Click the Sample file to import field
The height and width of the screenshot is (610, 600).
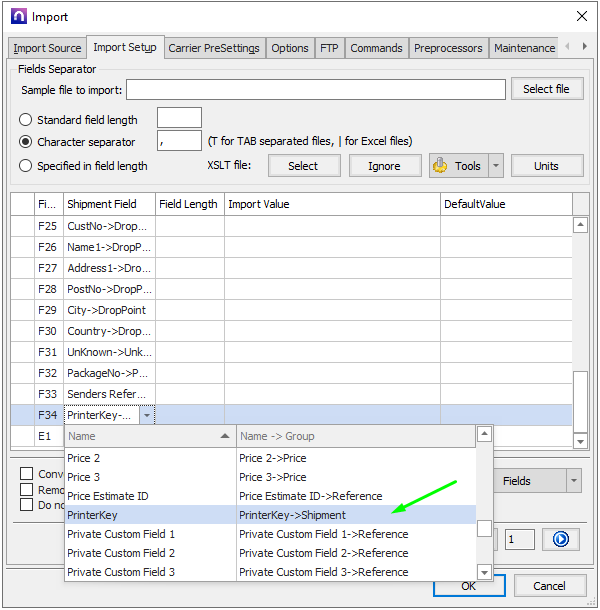pyautogui.click(x=315, y=90)
